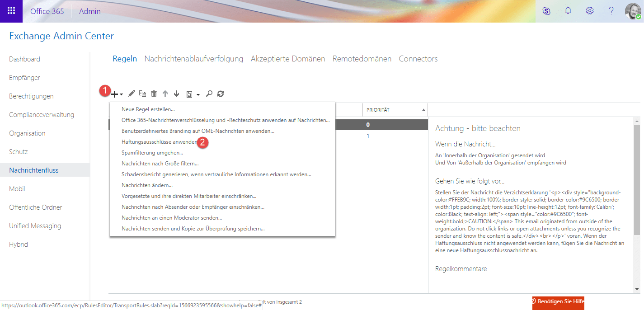Screen dimensions: 644x310
Task: Move rule down with the down arrow
Action: point(176,94)
